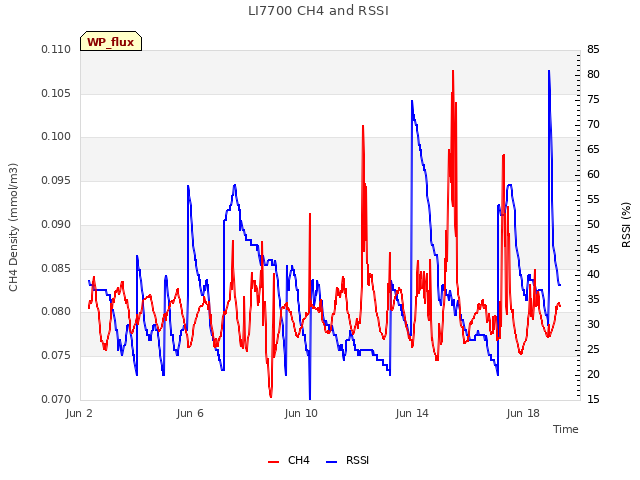Click the Time axis title
This screenshot has height=480, width=640.
[x=566, y=429]
